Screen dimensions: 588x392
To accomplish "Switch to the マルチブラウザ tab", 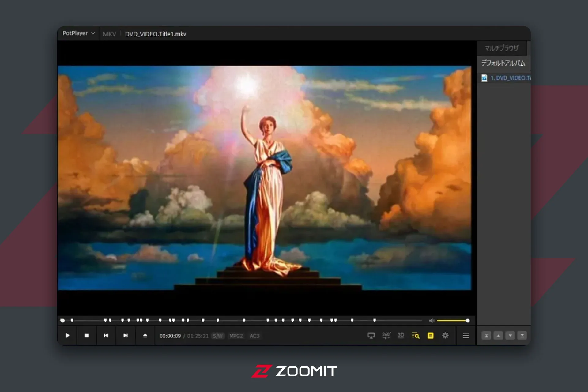I will pos(502,48).
